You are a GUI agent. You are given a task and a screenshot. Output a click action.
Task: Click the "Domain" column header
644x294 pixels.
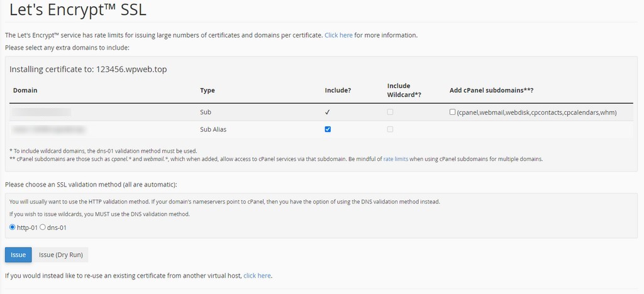click(25, 90)
